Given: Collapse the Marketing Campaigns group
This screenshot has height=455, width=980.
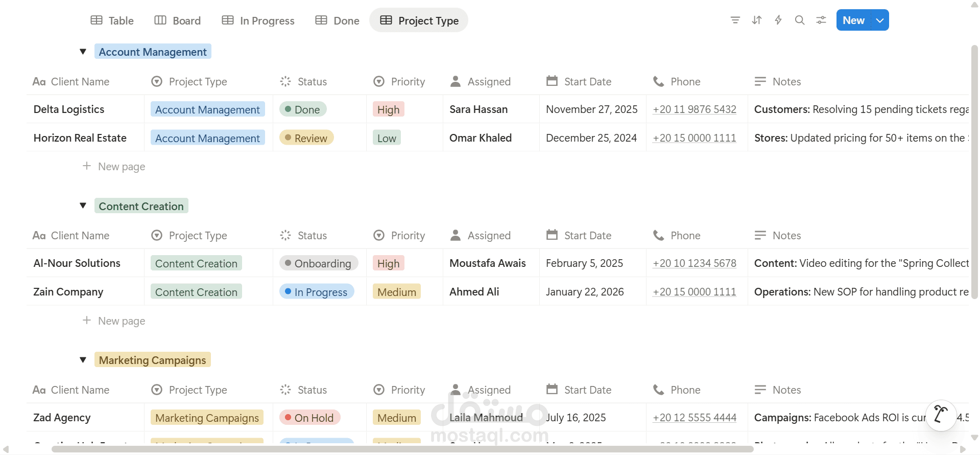Looking at the screenshot, I should click(83, 360).
